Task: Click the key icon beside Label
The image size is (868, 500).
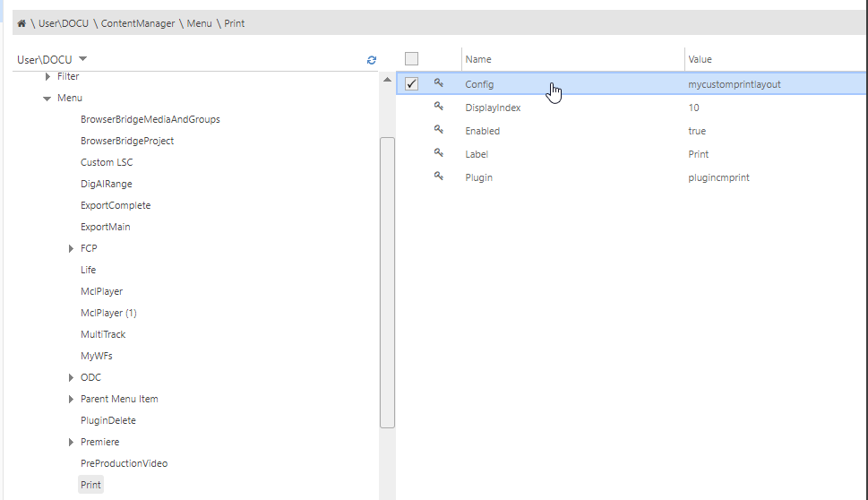Action: click(x=439, y=153)
